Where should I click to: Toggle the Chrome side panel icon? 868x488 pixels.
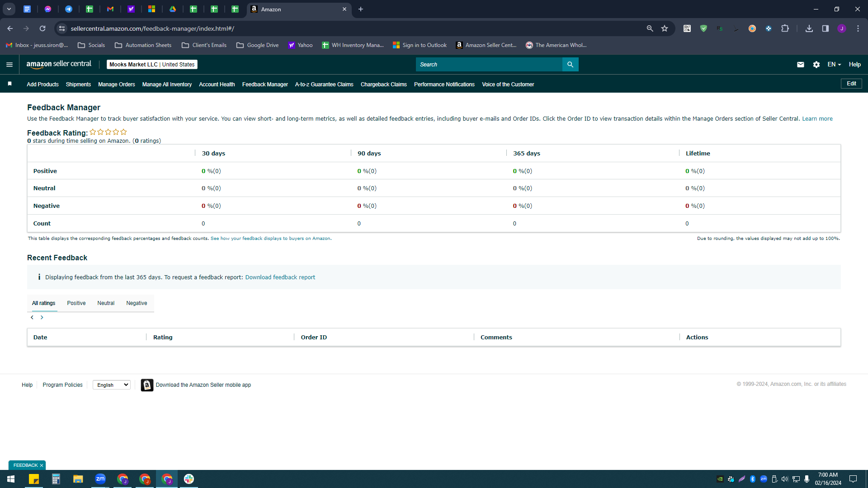point(826,28)
